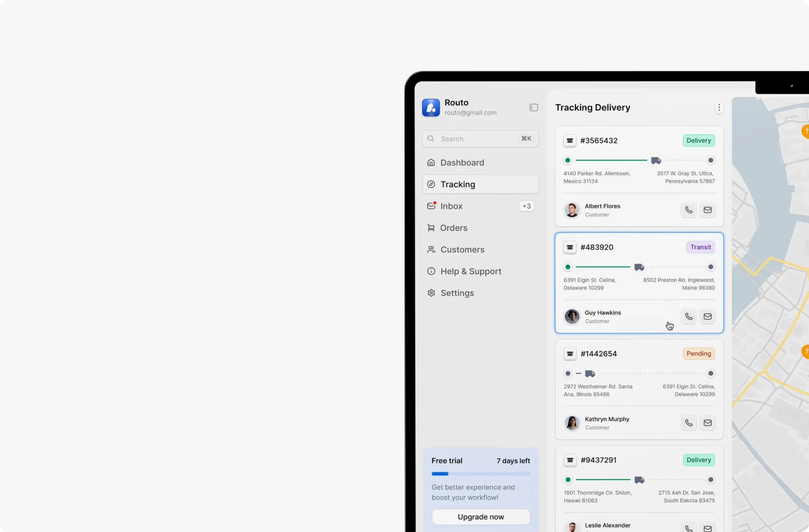This screenshot has height=532, width=809.
Task: Click the package icon beside #483920
Action: [x=570, y=247]
